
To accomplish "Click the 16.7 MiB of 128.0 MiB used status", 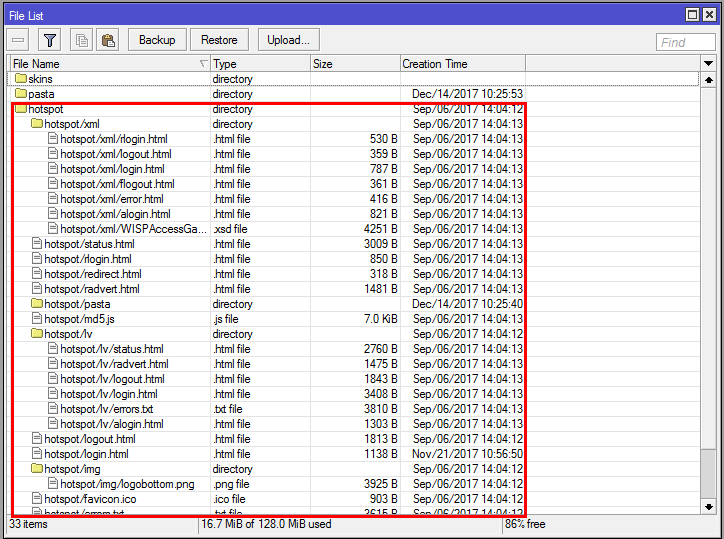I will click(266, 524).
